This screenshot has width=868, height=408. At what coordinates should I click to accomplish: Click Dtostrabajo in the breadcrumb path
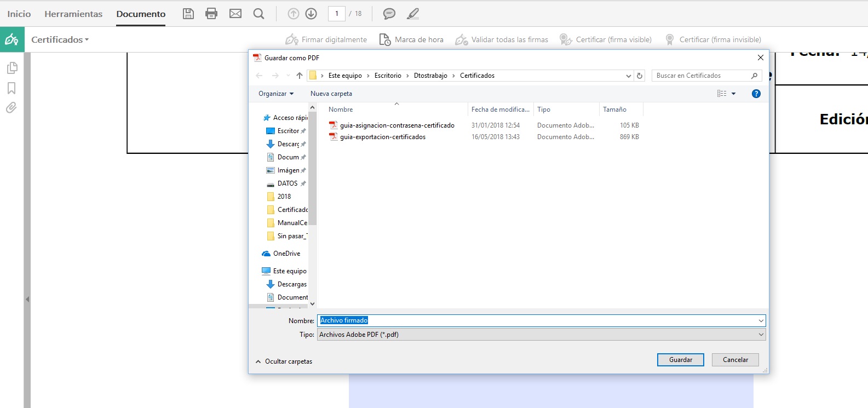[x=430, y=76]
